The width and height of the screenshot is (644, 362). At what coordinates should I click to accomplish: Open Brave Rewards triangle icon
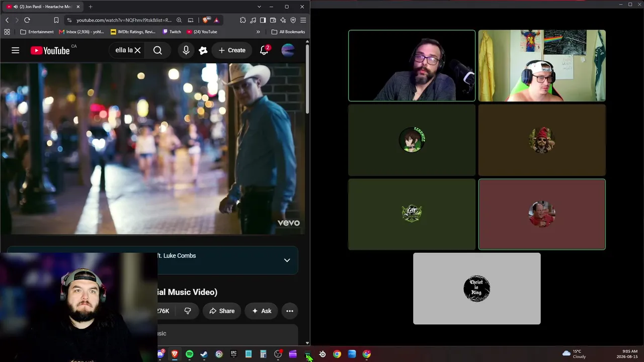pos(216,20)
